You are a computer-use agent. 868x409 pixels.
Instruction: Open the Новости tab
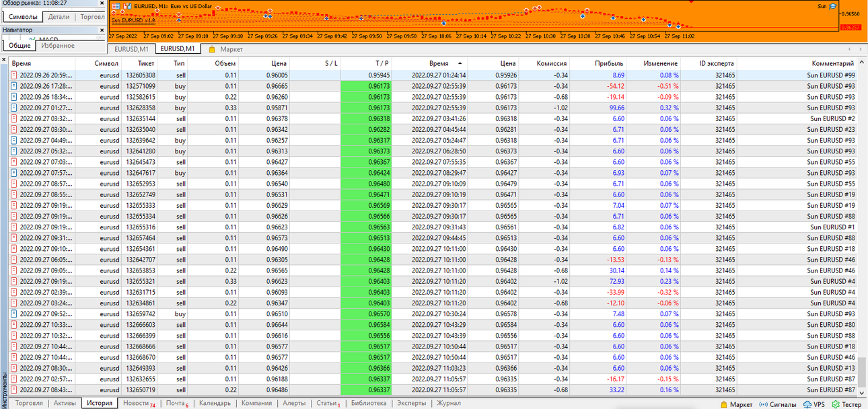tap(139, 404)
